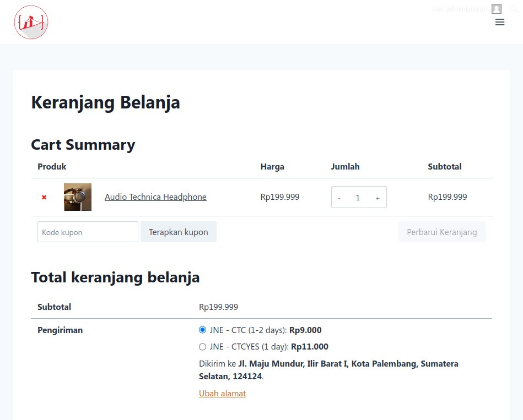
Task: Click the JNE - CTC (1-2 days) label
Action: click(x=248, y=330)
